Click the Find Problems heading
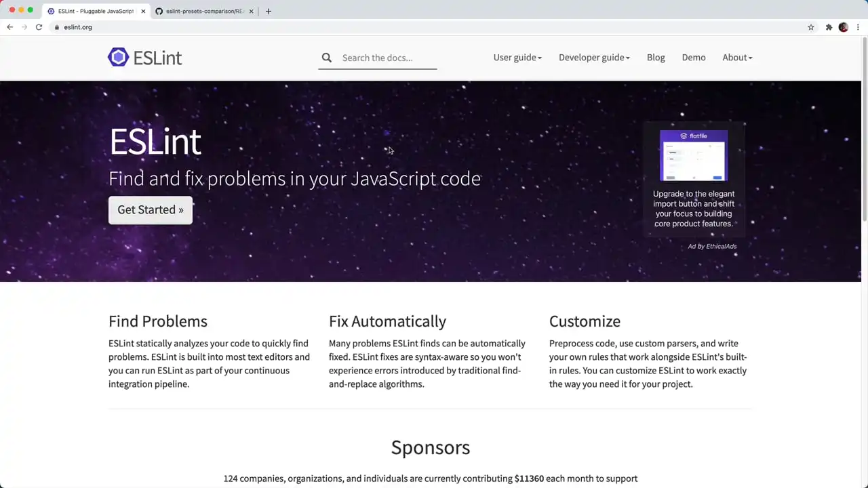 [x=158, y=321]
